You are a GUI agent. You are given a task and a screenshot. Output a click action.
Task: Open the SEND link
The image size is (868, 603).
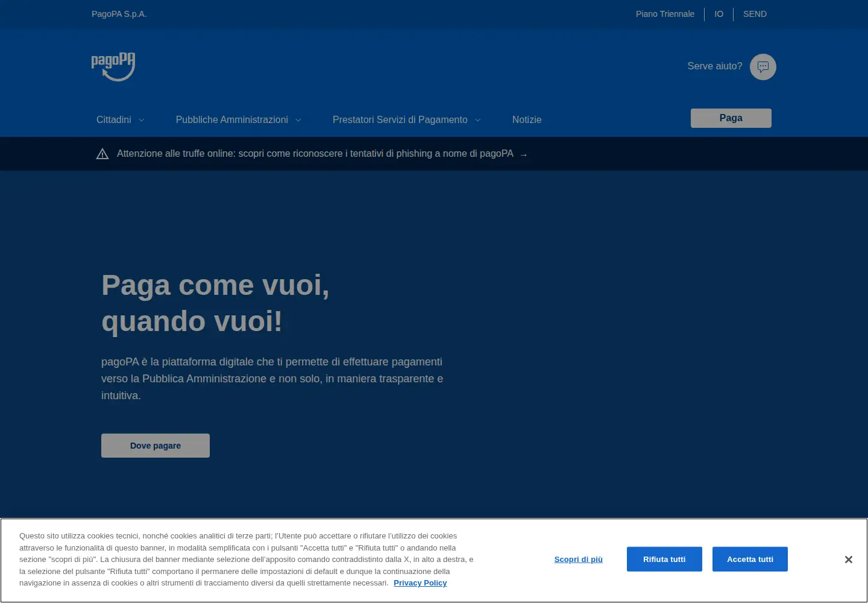coord(755,14)
